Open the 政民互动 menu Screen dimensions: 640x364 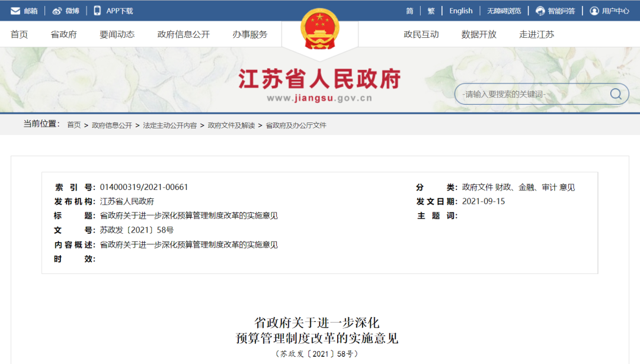[x=421, y=35]
